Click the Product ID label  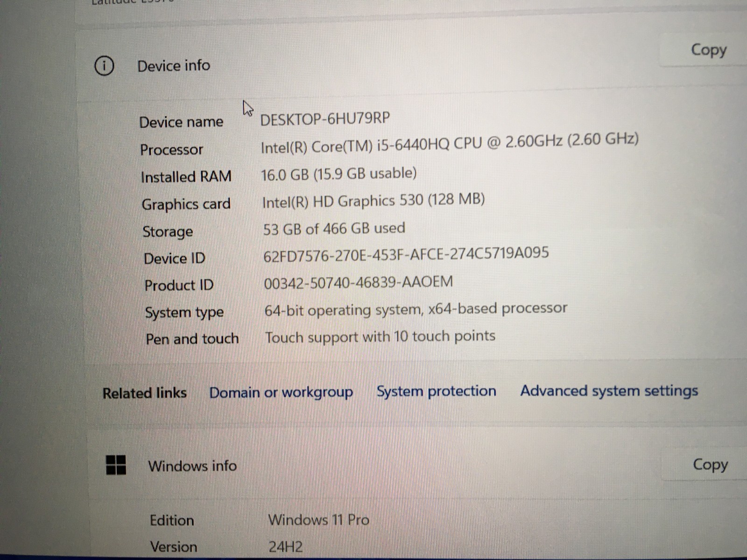[179, 285]
